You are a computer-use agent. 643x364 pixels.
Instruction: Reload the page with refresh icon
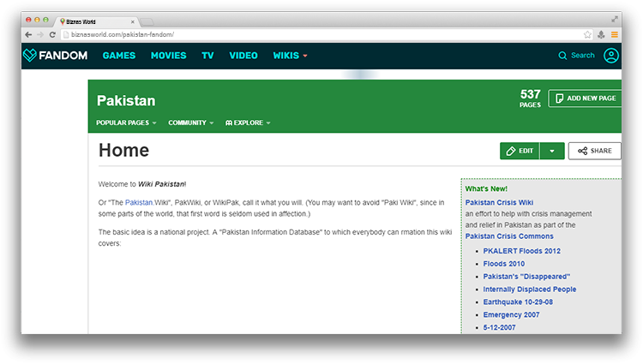[53, 34]
